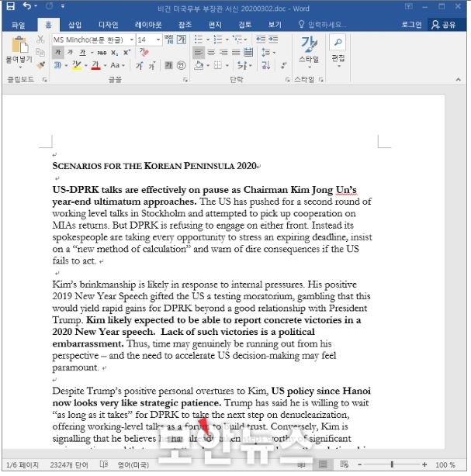Screen dimensions: 471x476
Task: Switch to the 삽입 (Insert) tab
Action: pos(74,25)
